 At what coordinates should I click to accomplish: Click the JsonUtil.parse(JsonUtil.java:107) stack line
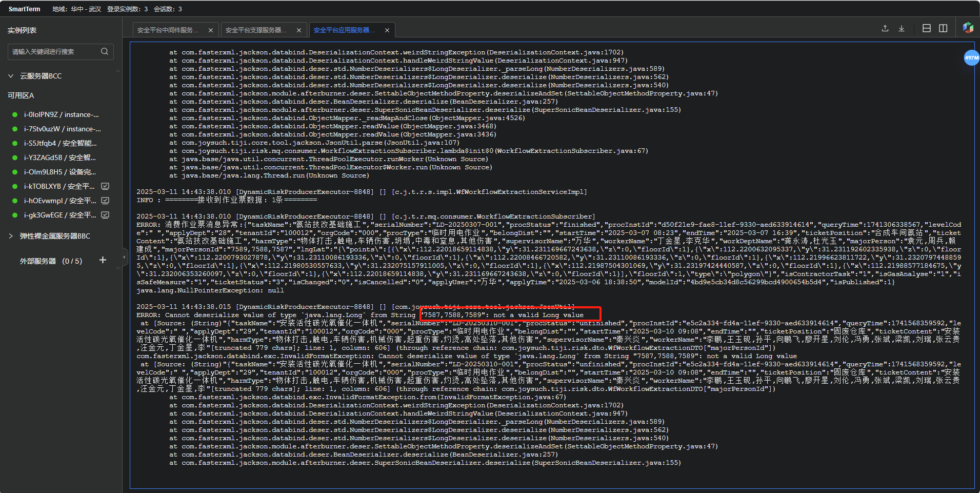[x=314, y=143]
